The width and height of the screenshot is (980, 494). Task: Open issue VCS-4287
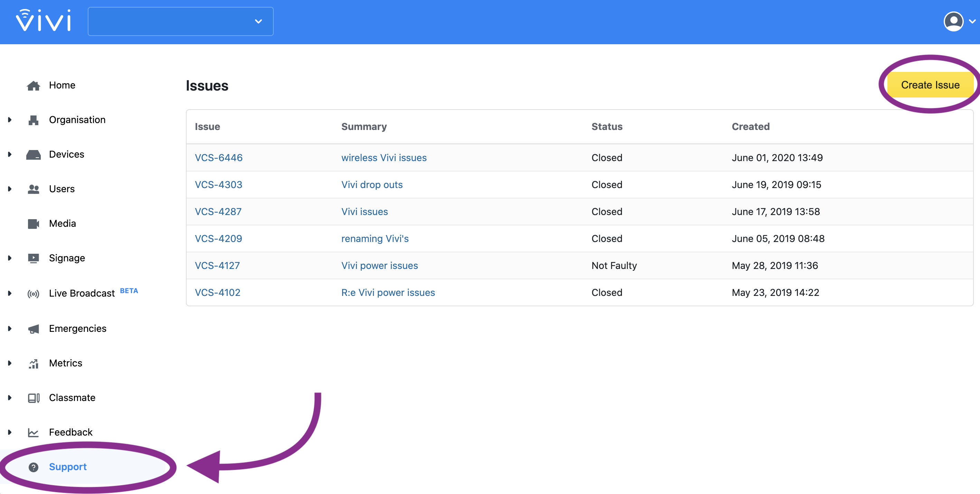coord(218,212)
